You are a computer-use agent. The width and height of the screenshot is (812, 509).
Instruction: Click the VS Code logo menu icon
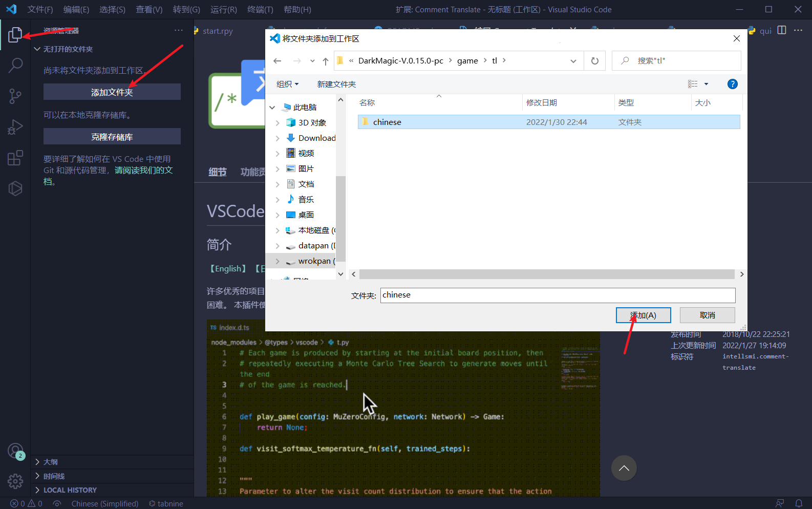tap(11, 9)
